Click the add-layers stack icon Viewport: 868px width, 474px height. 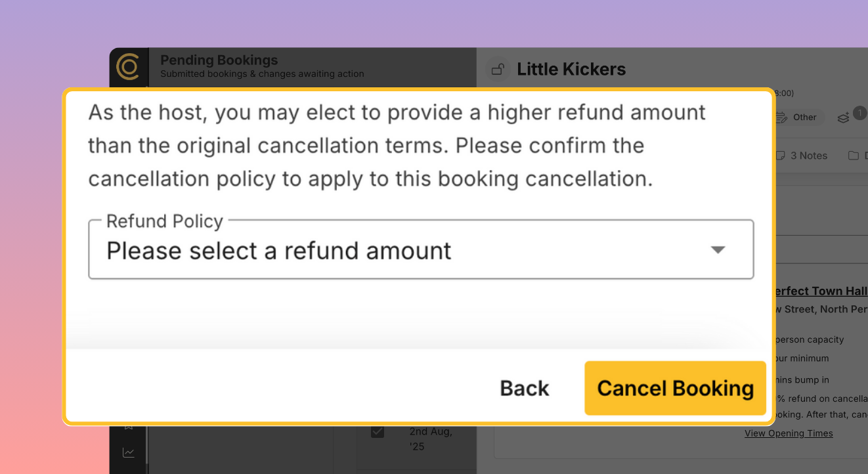[x=844, y=118]
